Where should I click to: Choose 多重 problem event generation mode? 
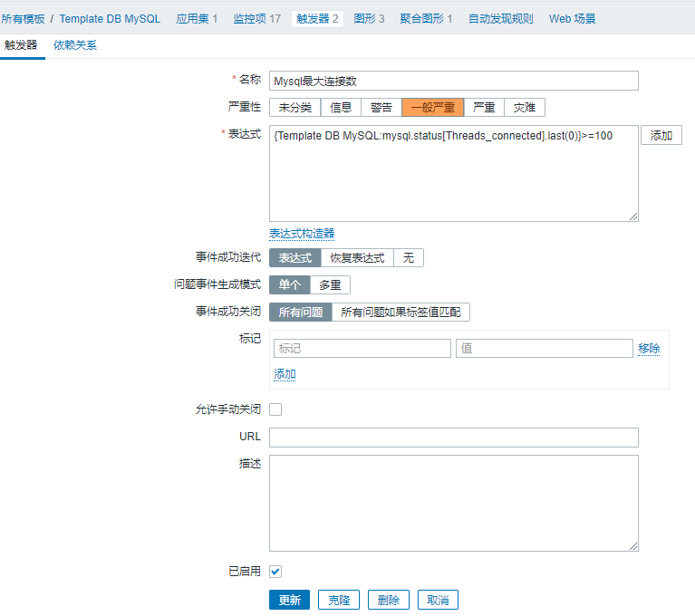click(x=330, y=285)
